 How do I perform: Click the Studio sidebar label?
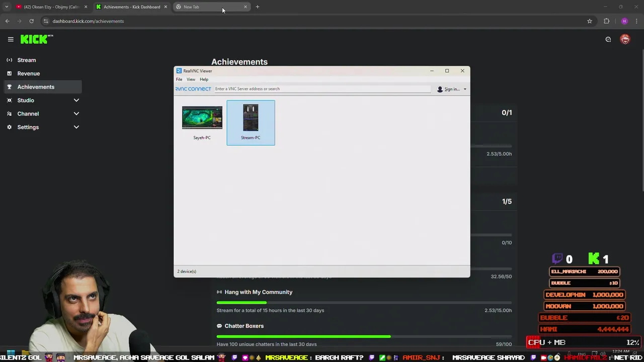[x=26, y=101]
